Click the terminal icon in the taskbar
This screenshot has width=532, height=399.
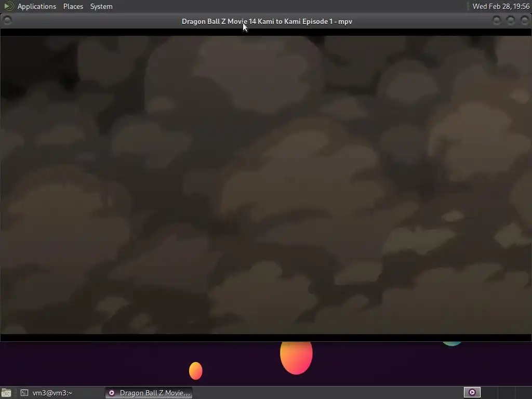click(x=24, y=393)
